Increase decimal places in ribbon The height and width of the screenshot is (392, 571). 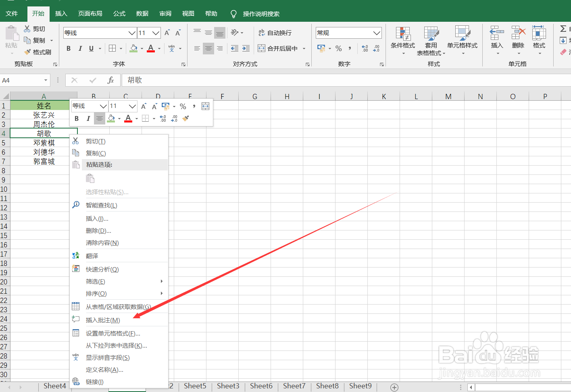365,48
